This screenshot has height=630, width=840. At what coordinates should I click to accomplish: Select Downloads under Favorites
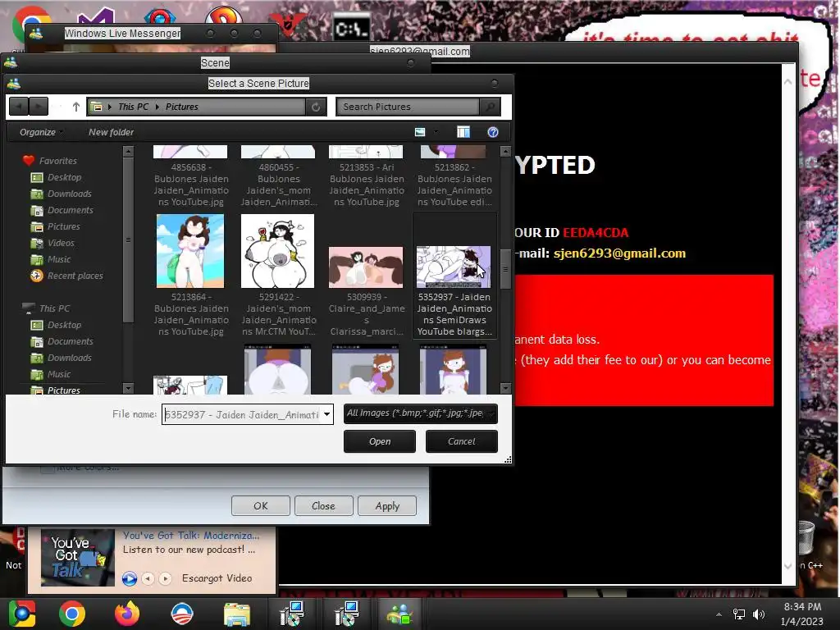[x=69, y=194]
